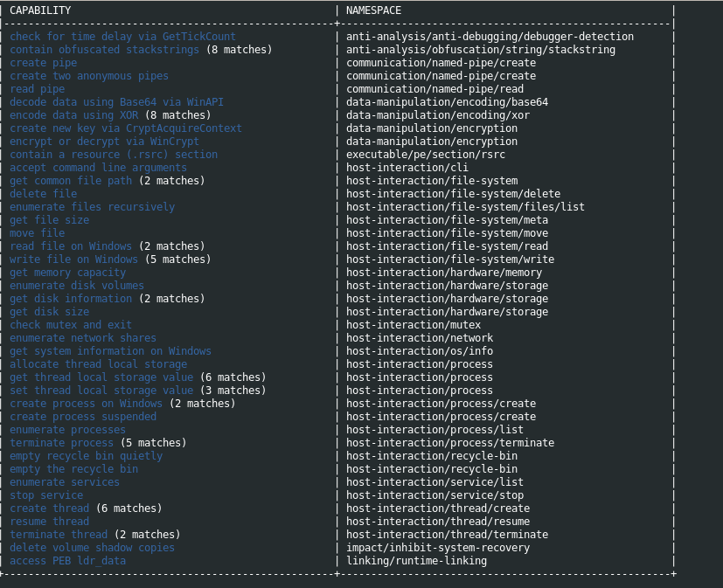
Task: Click 'write file on Windows' capability
Action: pyautogui.click(x=73, y=259)
